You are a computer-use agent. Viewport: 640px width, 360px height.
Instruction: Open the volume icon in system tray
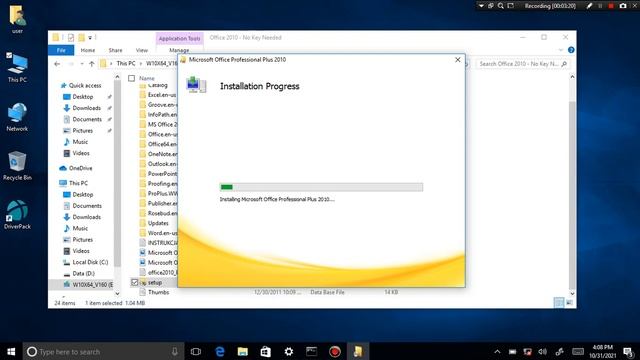542,351
